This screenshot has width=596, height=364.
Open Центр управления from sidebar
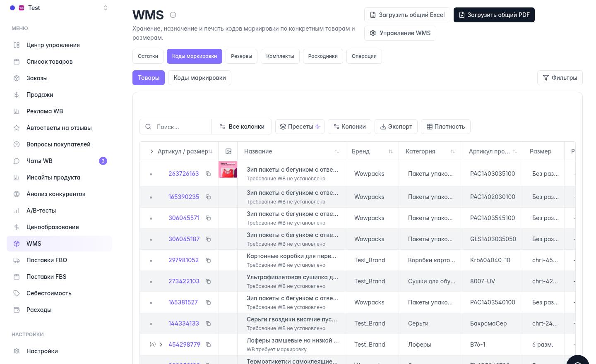59,45
